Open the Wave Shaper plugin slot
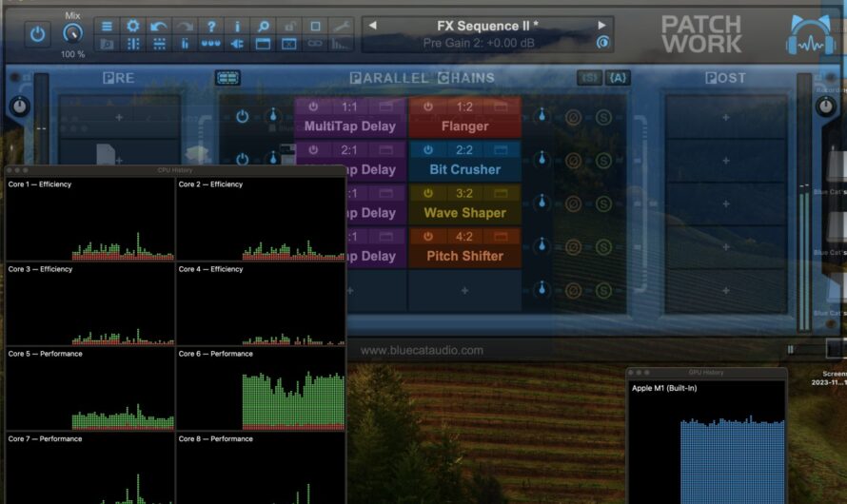 tap(464, 213)
